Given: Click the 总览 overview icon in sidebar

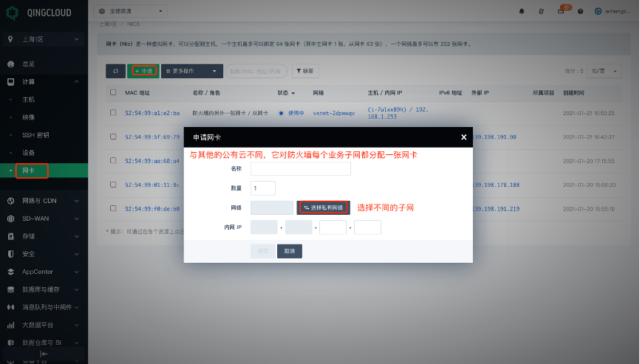Looking at the screenshot, I should [11, 63].
